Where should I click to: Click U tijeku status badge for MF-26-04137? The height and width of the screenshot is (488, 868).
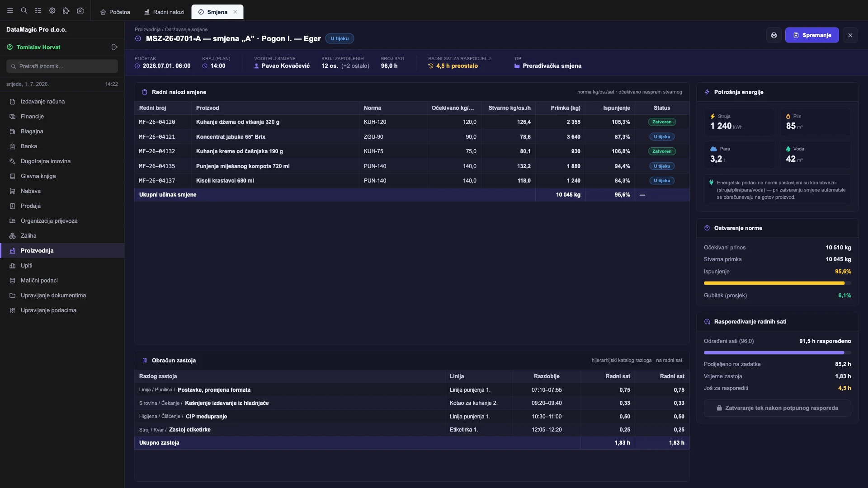662,181
